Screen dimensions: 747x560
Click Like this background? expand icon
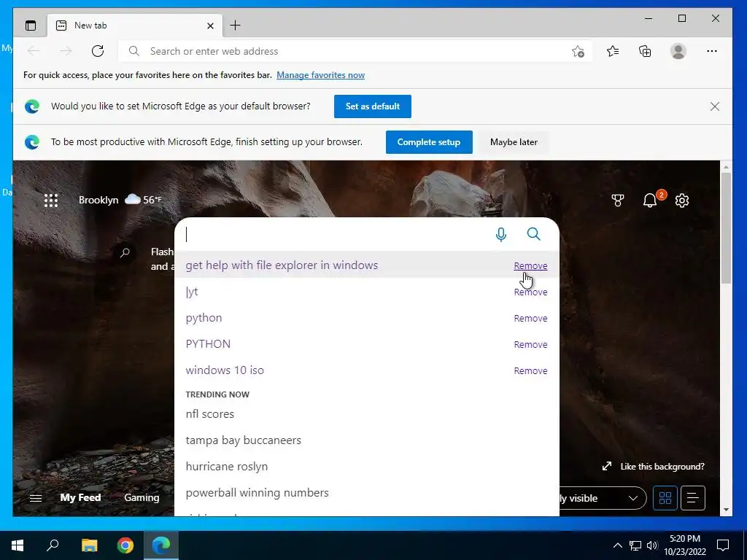606,466
